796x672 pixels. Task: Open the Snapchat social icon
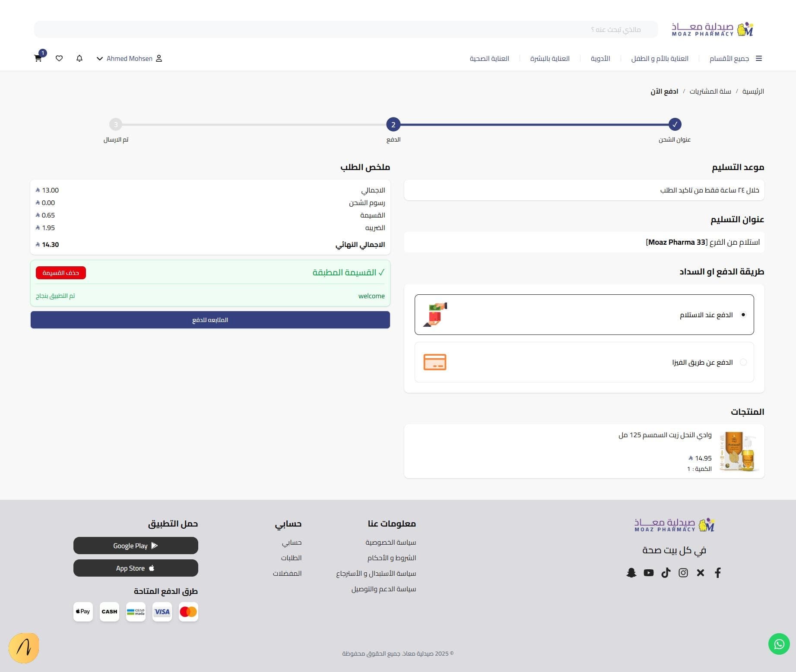[x=631, y=573]
